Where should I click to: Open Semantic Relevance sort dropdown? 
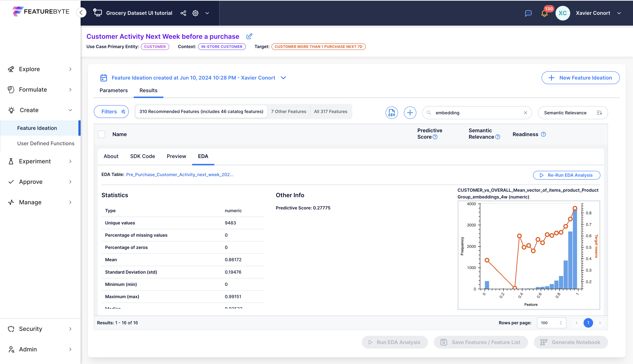point(573,113)
